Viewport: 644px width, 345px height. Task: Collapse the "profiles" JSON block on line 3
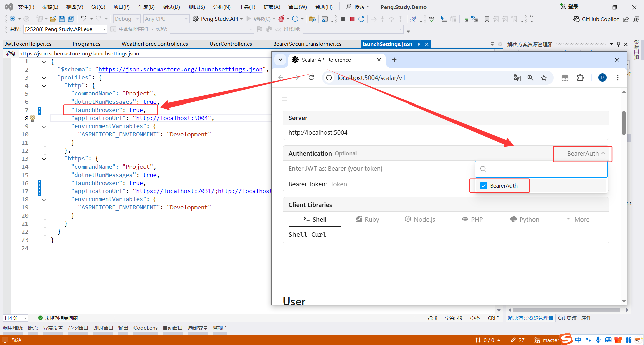(x=44, y=78)
